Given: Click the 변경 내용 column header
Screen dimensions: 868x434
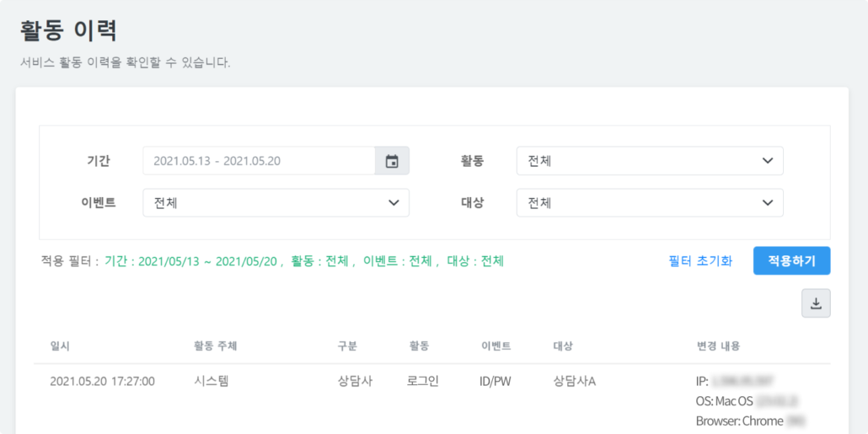Looking at the screenshot, I should pyautogui.click(x=718, y=346).
